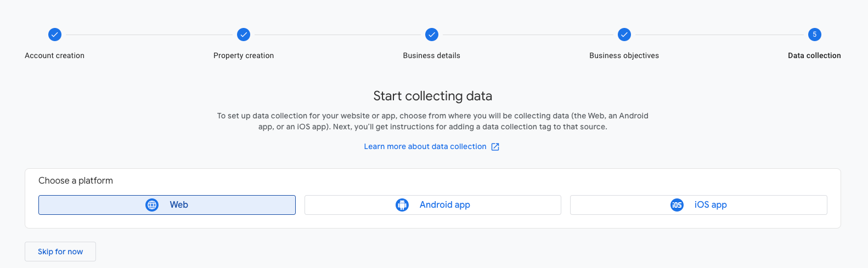Choose the Android app platform text

pos(445,205)
